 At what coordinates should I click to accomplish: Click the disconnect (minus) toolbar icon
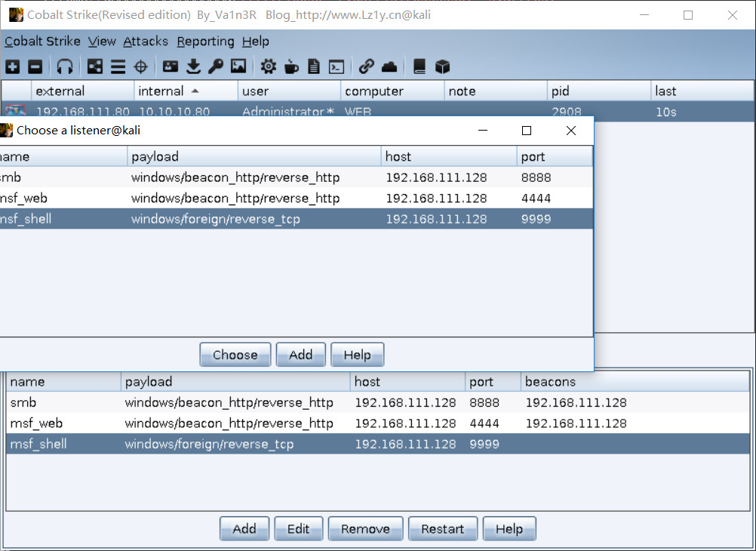point(35,66)
